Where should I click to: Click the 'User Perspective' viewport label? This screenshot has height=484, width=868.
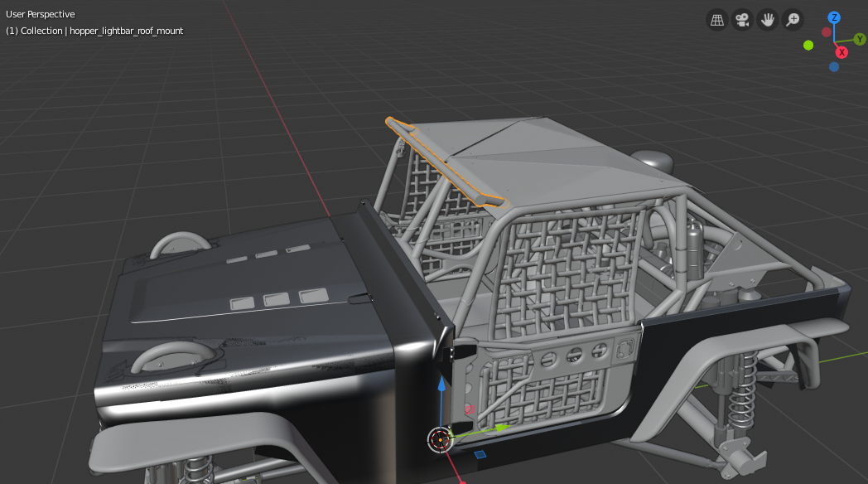[41, 14]
